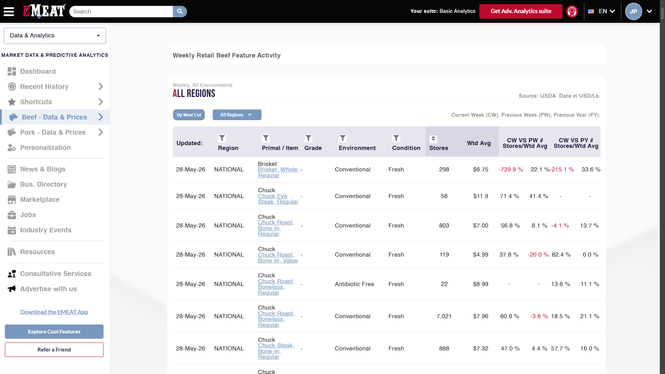Open Chuck Eye Steak, Regular link

[x=278, y=199]
